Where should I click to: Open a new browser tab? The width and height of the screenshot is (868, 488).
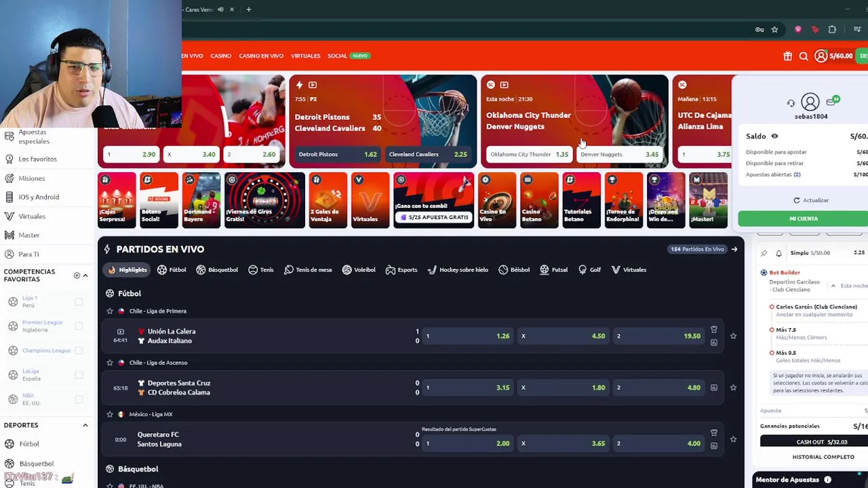coord(248,9)
